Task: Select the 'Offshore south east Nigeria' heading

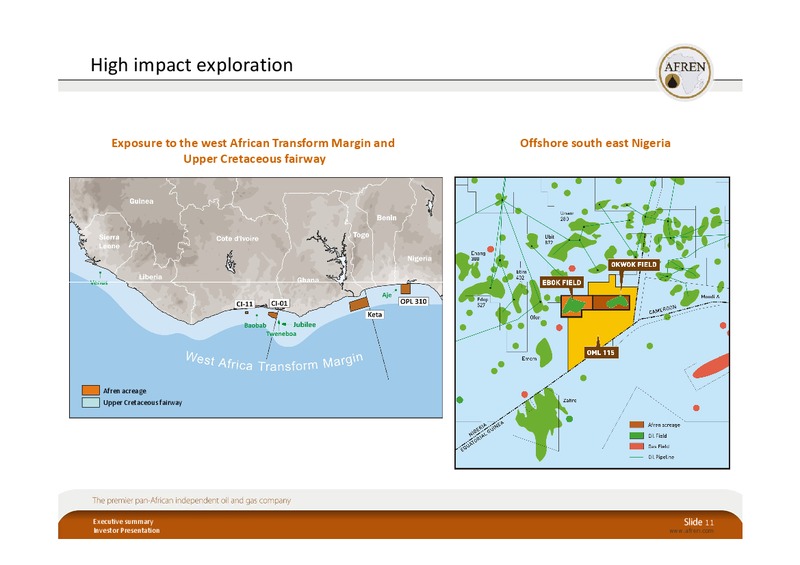Action: point(595,143)
